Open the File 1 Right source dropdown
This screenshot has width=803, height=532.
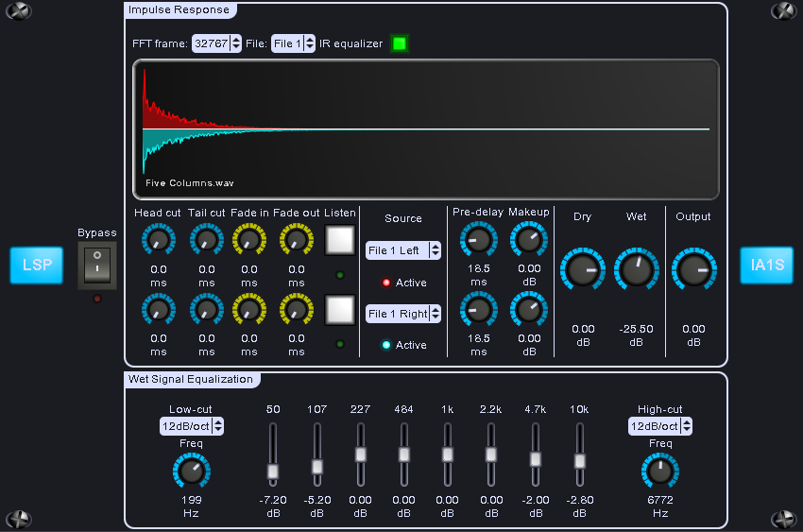point(403,314)
